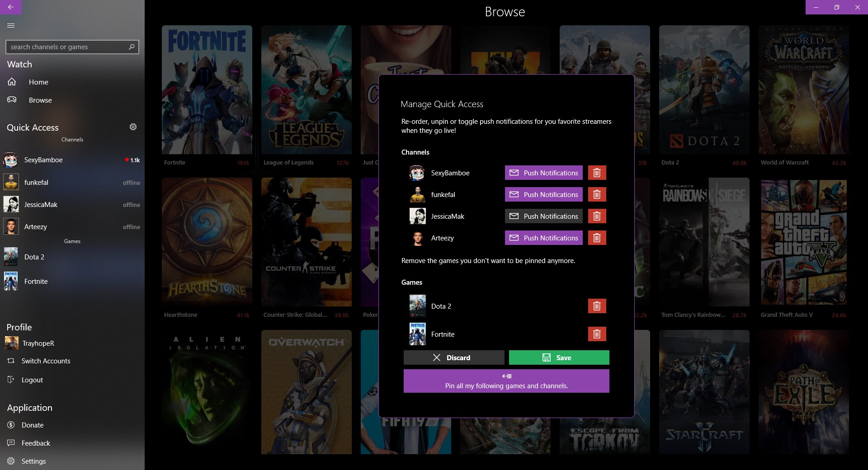
Task: Unpin Arteezy with the trash button
Action: coord(597,238)
